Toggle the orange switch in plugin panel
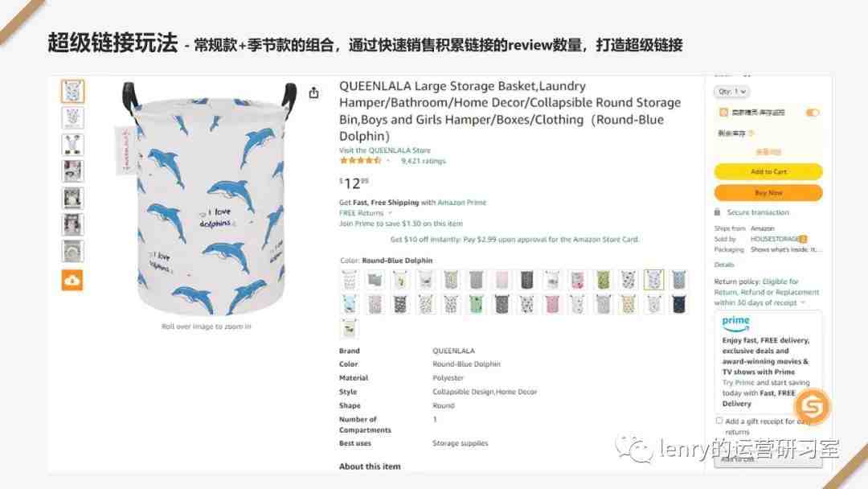 click(x=812, y=113)
